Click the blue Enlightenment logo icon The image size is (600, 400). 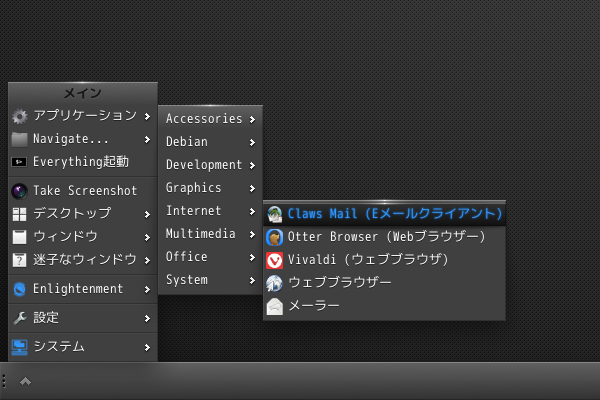20,289
